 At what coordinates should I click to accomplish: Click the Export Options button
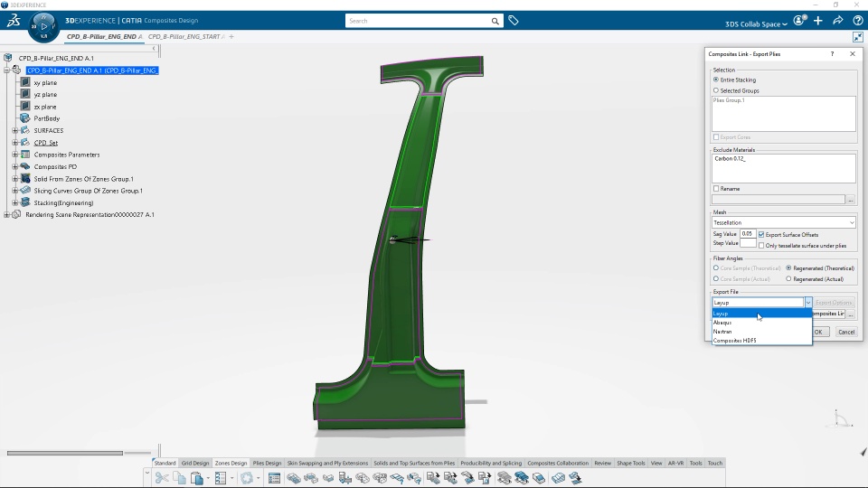click(x=834, y=303)
